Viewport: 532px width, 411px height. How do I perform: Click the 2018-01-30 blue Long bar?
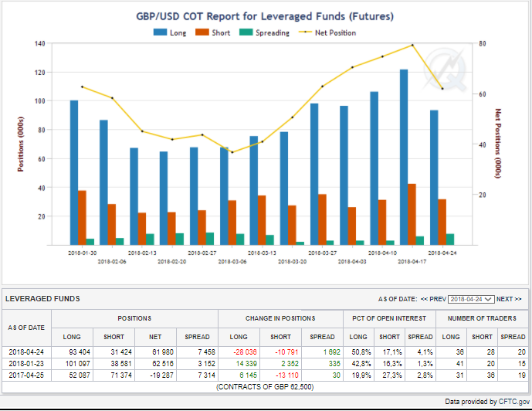pyautogui.click(x=74, y=172)
